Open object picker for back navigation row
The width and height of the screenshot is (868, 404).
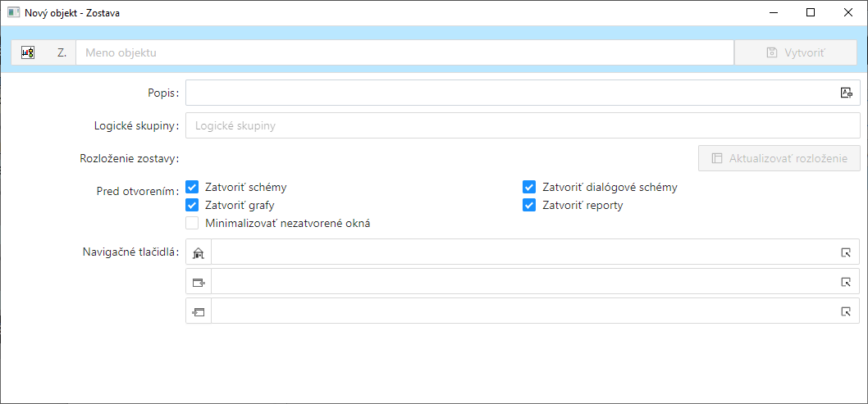pos(847,311)
